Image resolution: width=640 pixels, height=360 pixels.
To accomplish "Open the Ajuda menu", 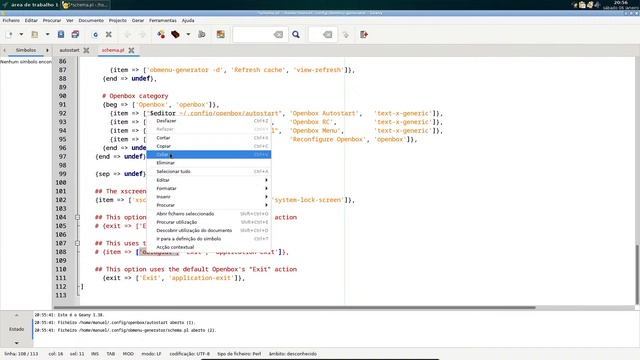I will (188, 20).
